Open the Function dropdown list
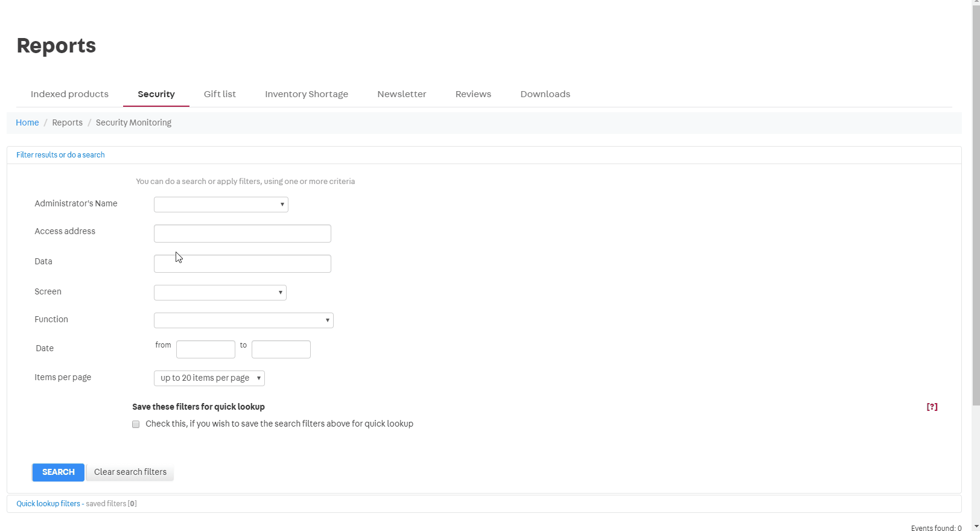The width and height of the screenshot is (980, 531). click(x=243, y=320)
